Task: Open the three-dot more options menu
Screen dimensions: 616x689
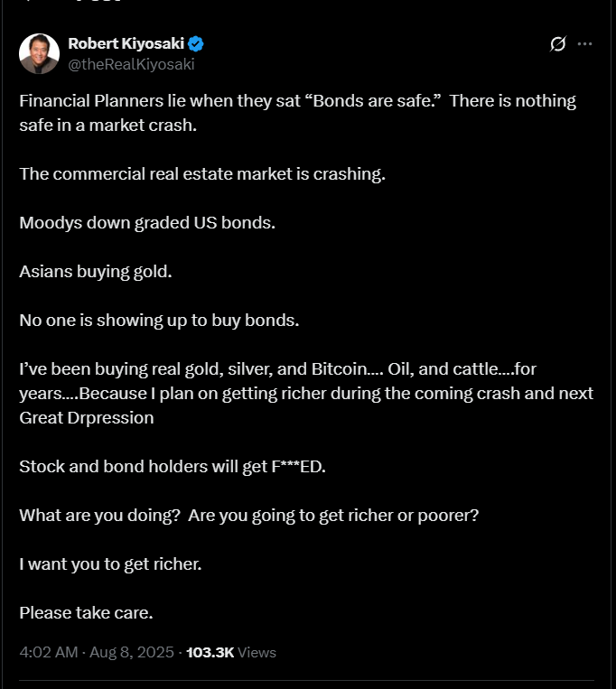Action: [584, 44]
